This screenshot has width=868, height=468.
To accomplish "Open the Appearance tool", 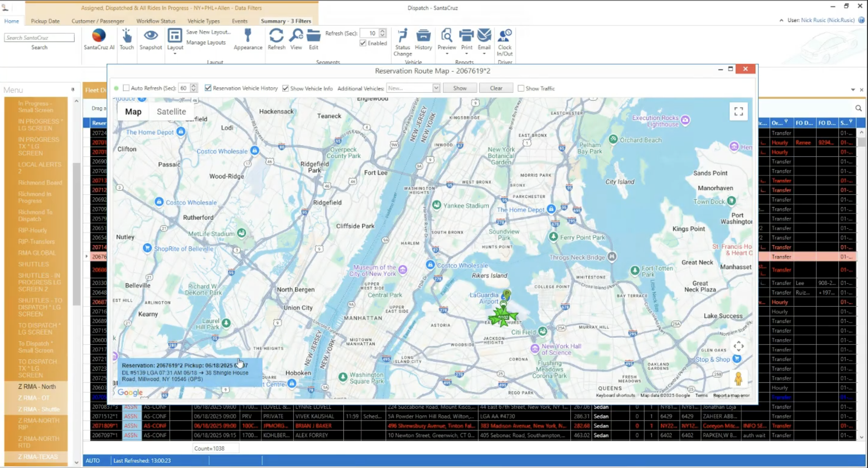I will (x=248, y=38).
